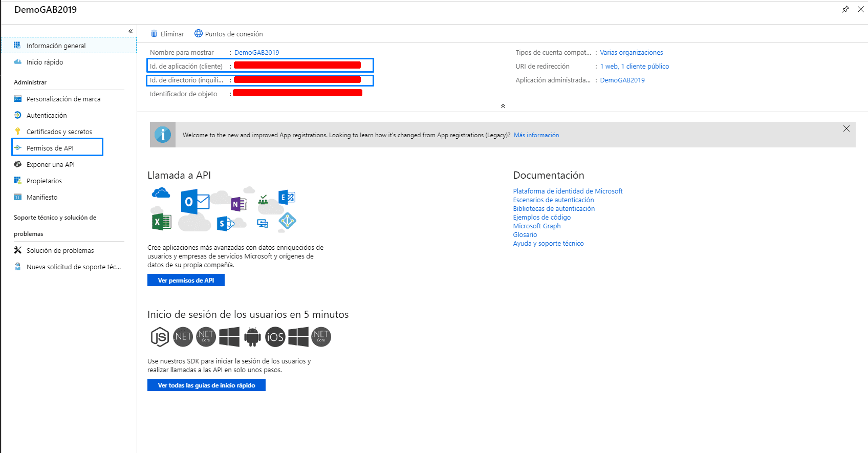The image size is (868, 453).
Task: Click the Solución de problemas wrench icon
Action: [17, 250]
